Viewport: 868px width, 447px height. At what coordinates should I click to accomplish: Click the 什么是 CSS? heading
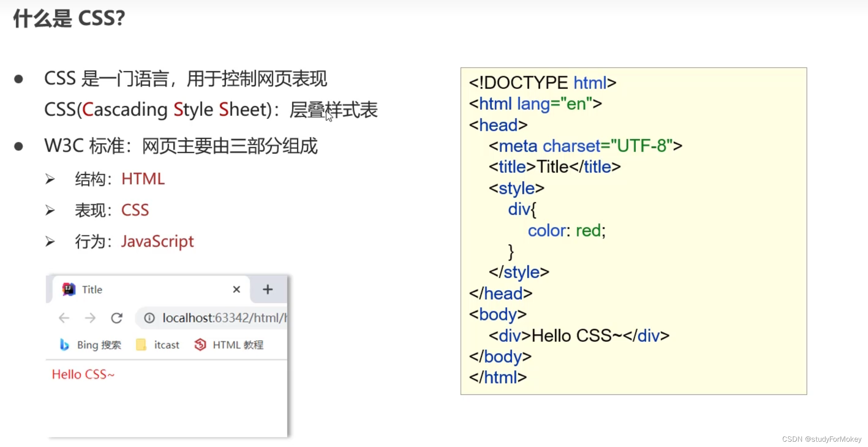(69, 18)
